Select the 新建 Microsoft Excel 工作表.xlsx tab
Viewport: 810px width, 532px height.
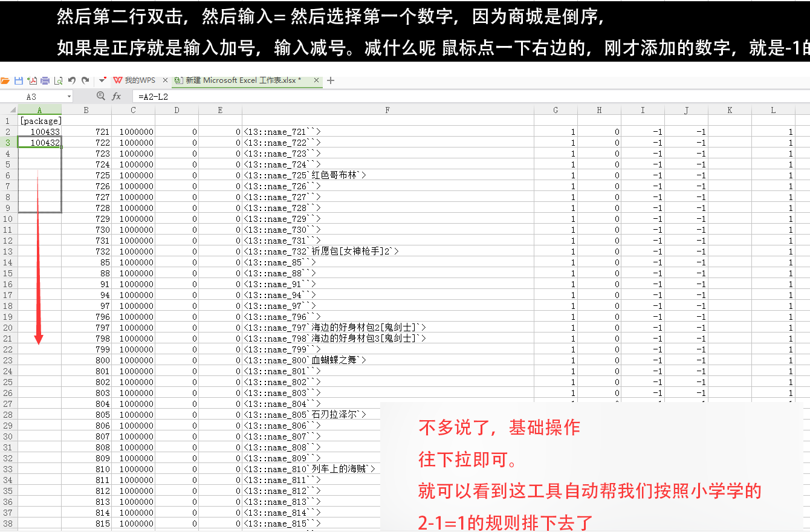pos(242,80)
